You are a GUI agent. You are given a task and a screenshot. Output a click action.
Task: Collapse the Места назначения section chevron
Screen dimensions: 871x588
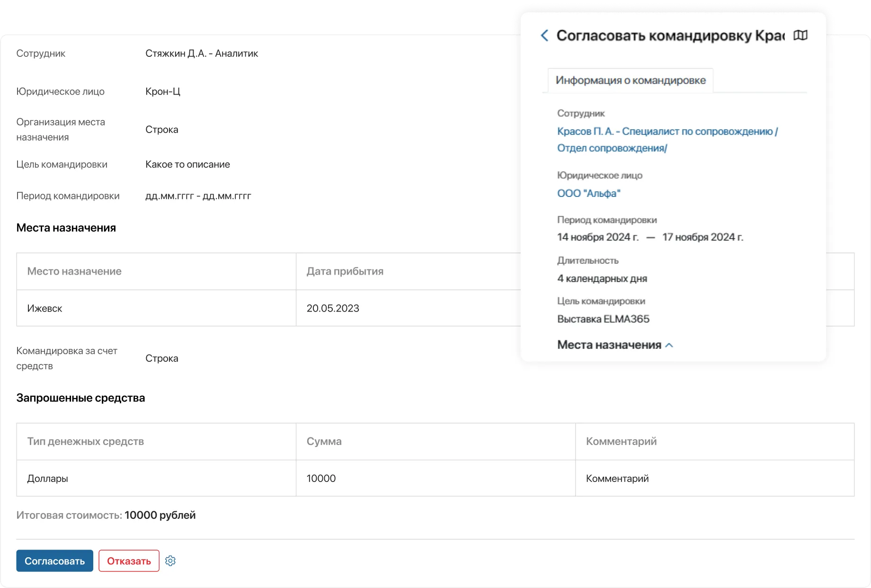tap(669, 345)
